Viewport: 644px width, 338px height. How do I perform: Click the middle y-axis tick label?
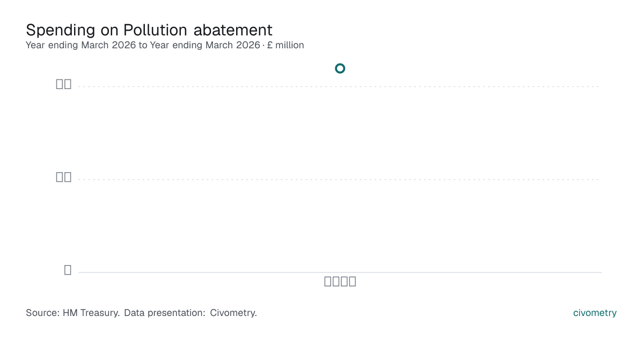point(64,177)
